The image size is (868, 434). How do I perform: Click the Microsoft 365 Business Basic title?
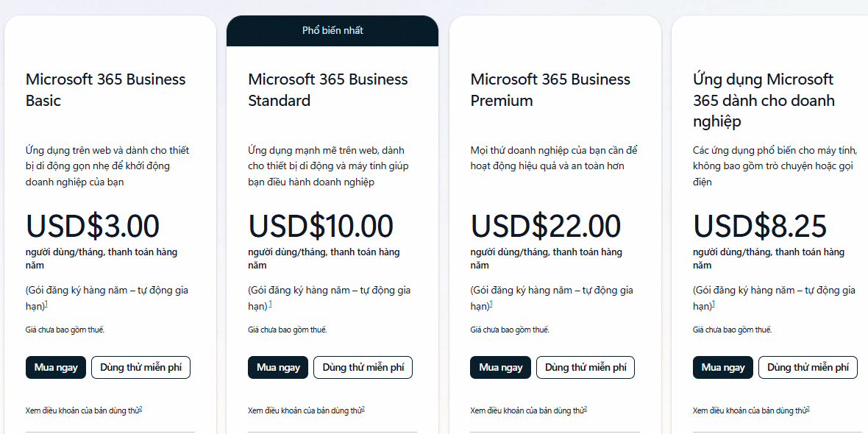coord(106,90)
